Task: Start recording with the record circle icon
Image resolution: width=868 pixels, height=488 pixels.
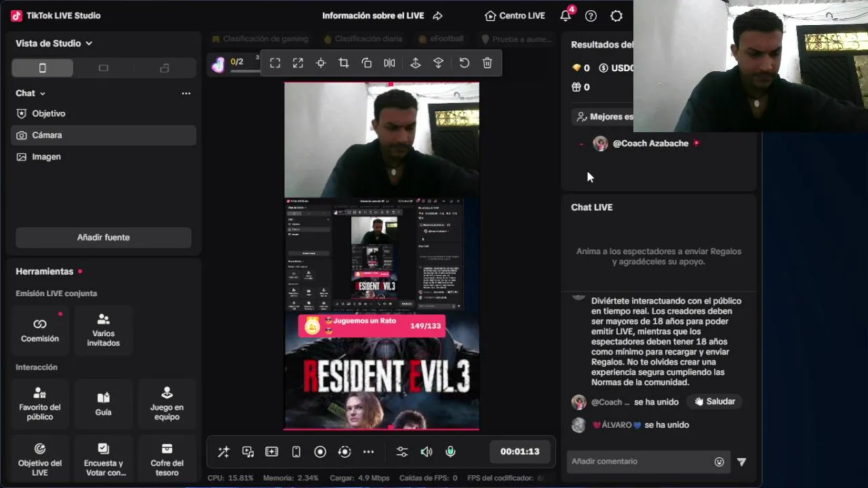Action: [x=320, y=452]
